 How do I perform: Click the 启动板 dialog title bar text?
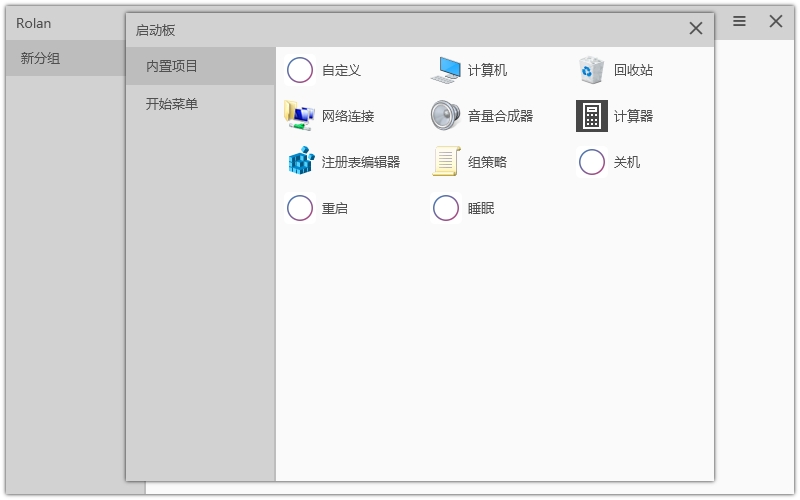(x=156, y=30)
